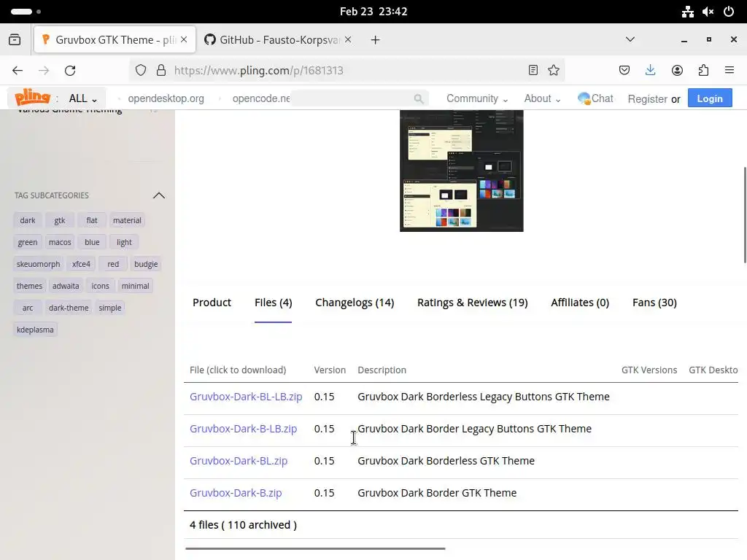
Task: Click the URL address bar
Action: (x=347, y=71)
